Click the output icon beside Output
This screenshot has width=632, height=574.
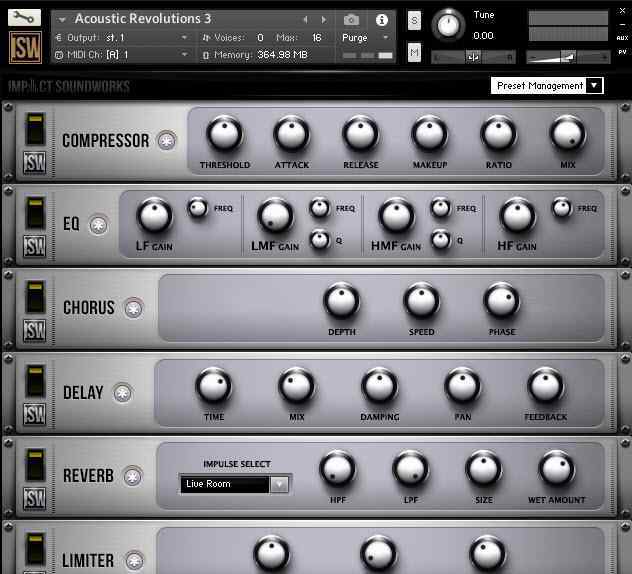(59, 38)
